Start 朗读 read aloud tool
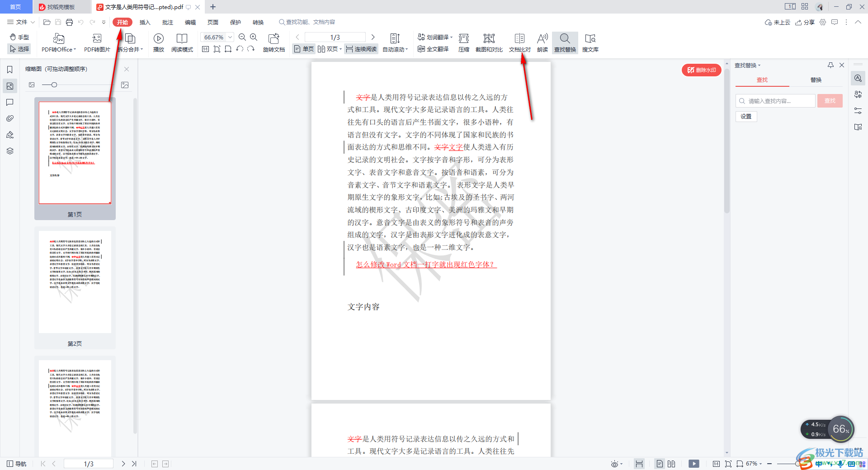Screen dimensions: 868x470 (x=542, y=43)
